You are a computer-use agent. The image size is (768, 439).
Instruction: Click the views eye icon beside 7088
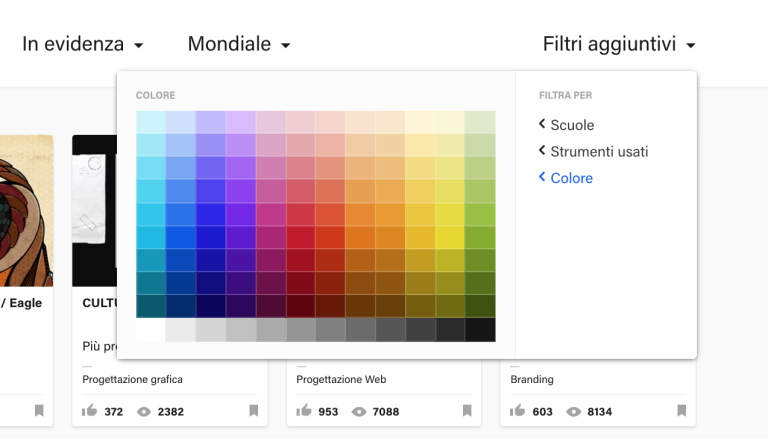point(358,411)
